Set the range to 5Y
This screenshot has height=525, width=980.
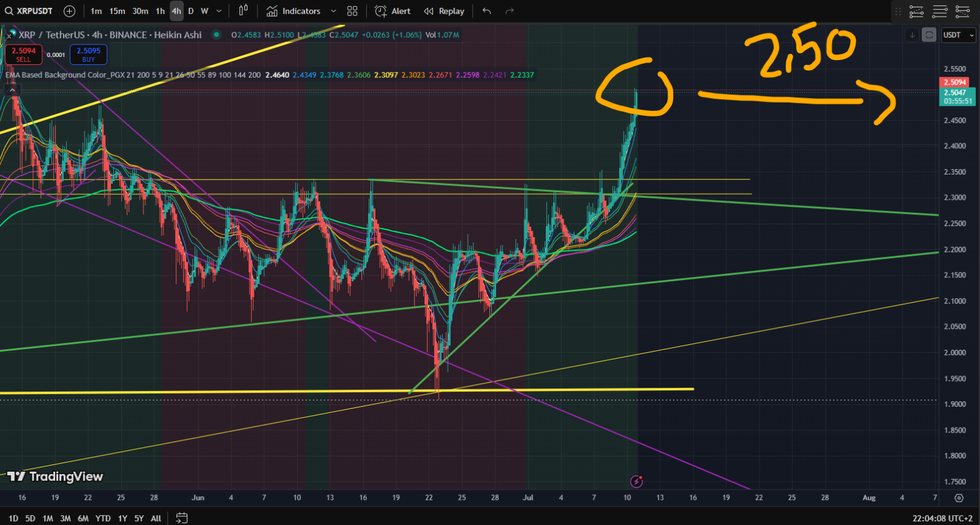pos(139,518)
